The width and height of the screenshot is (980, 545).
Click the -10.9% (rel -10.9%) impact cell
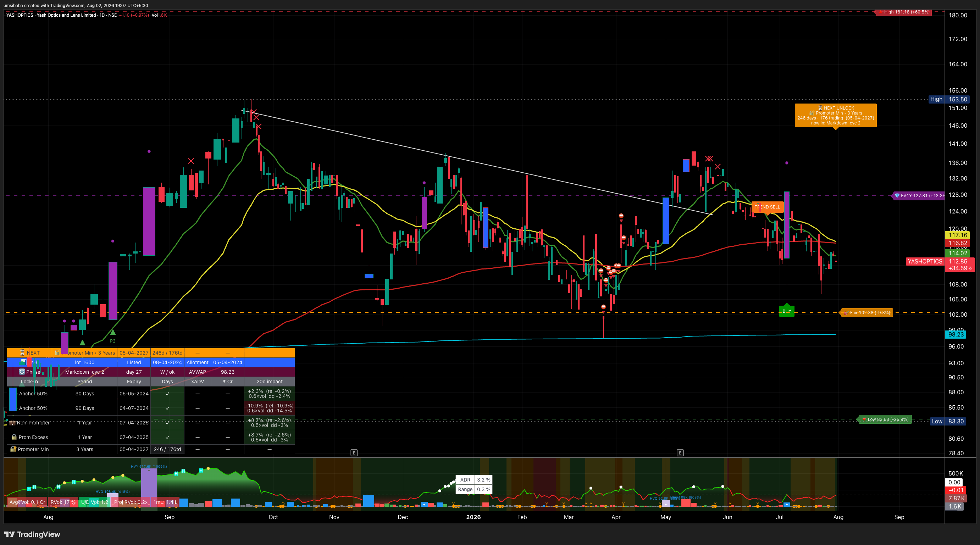tap(269, 408)
